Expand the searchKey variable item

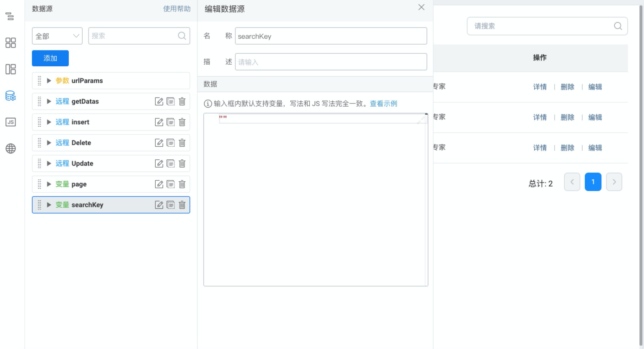[49, 205]
